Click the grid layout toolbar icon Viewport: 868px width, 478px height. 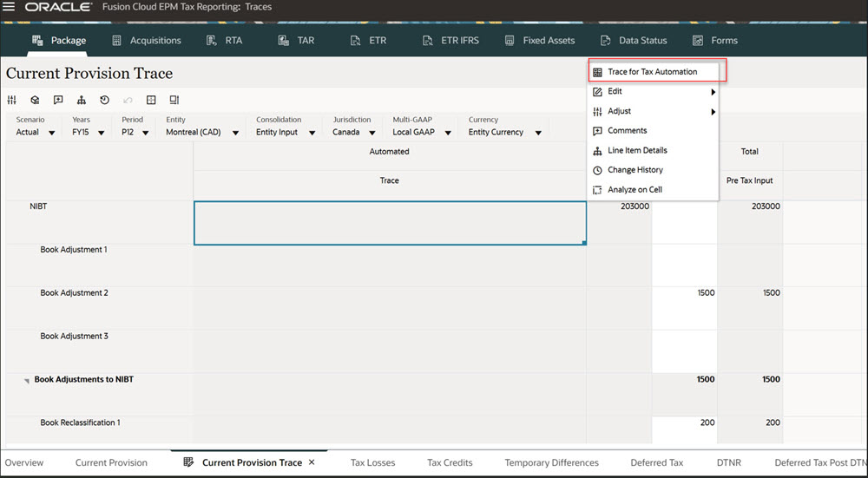[151, 100]
